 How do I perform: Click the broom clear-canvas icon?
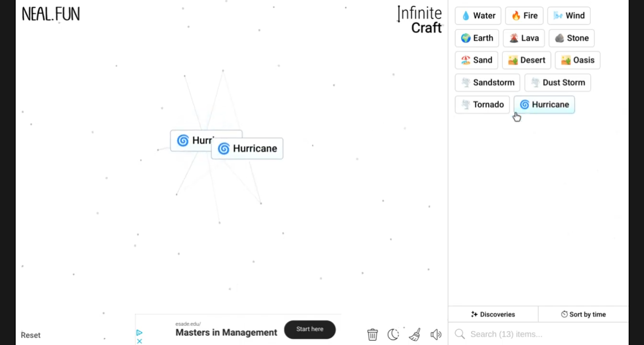(x=415, y=334)
